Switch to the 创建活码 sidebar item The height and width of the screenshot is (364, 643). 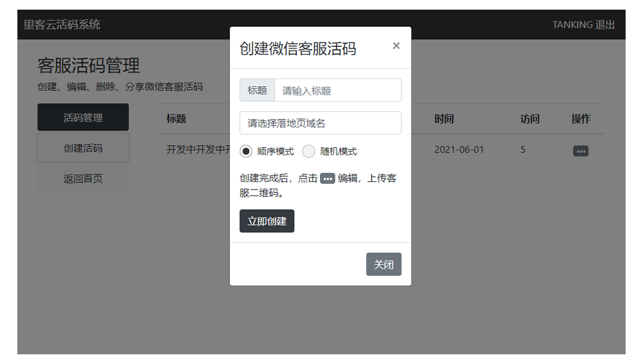click(x=83, y=149)
